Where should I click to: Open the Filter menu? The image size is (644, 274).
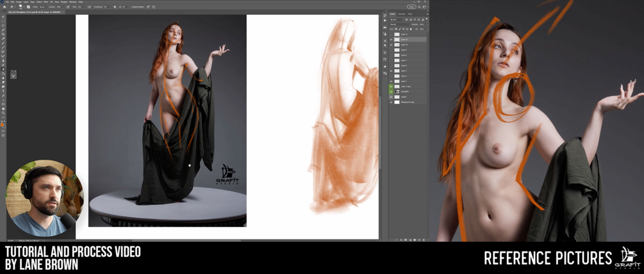pyautogui.click(x=45, y=2)
